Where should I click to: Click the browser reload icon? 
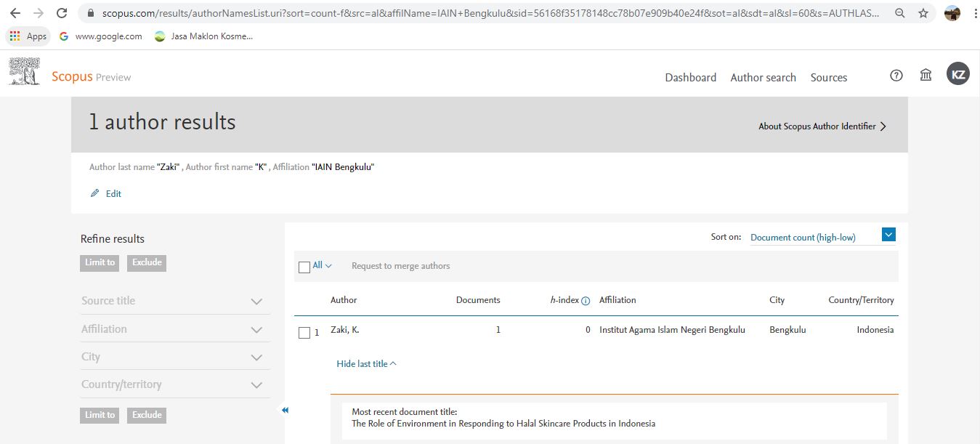pyautogui.click(x=62, y=13)
